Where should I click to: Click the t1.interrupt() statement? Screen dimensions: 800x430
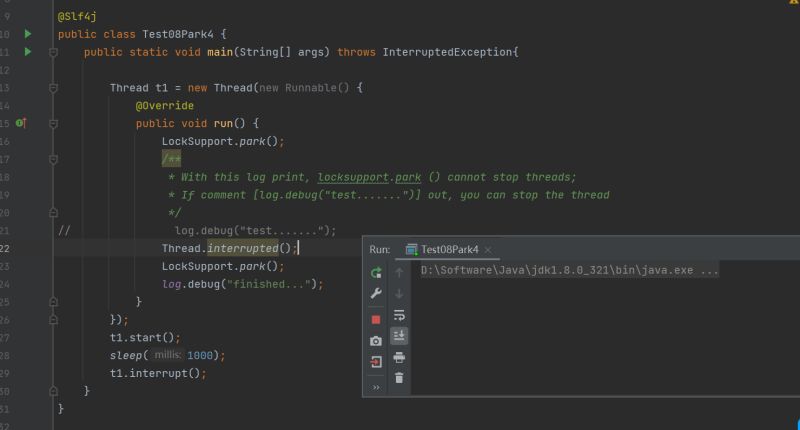click(x=158, y=373)
